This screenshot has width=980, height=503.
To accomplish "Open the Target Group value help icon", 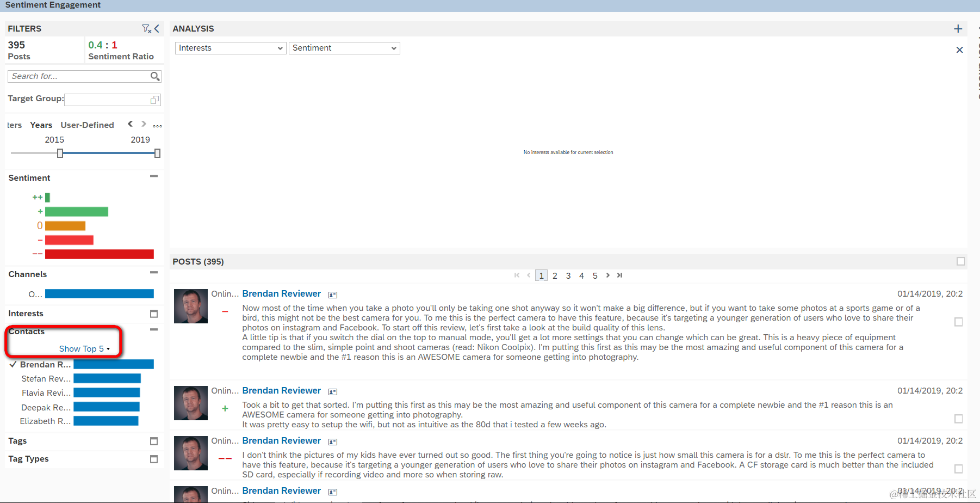I will coord(155,100).
